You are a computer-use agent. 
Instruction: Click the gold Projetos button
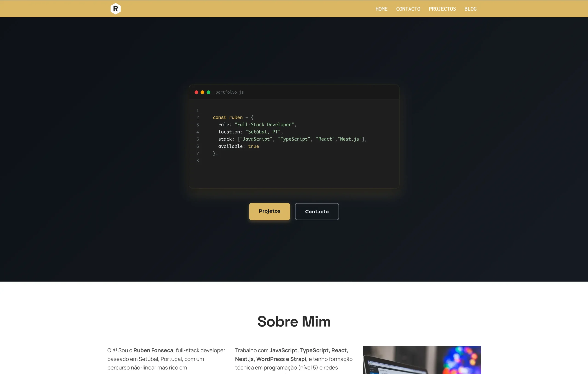click(x=269, y=212)
